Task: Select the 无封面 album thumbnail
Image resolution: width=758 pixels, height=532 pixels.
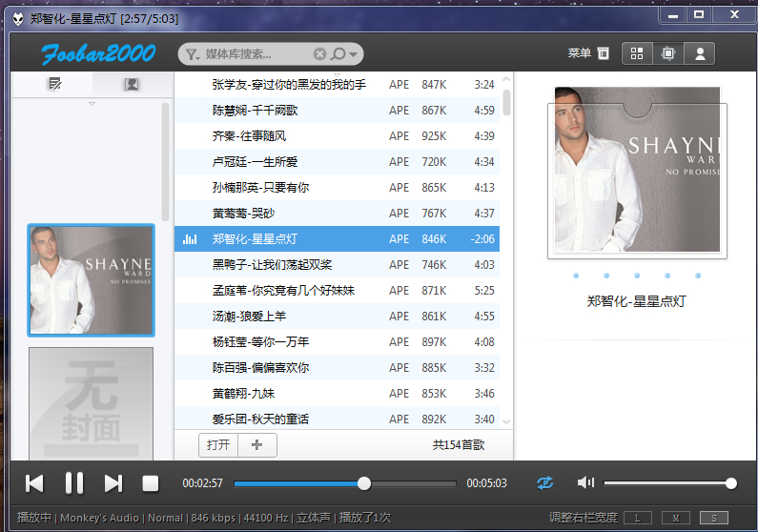Action: coord(91,403)
